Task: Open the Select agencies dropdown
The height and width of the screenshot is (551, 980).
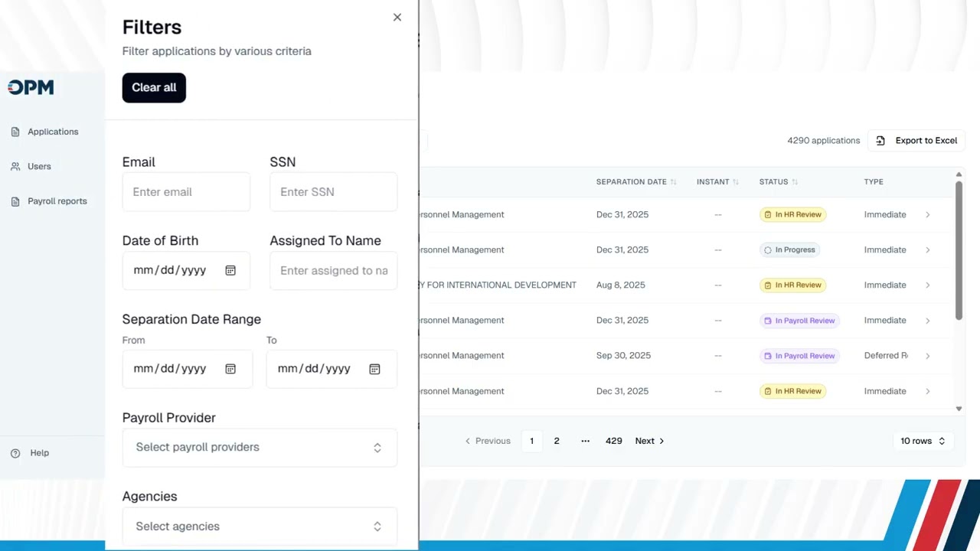Action: [x=260, y=527]
